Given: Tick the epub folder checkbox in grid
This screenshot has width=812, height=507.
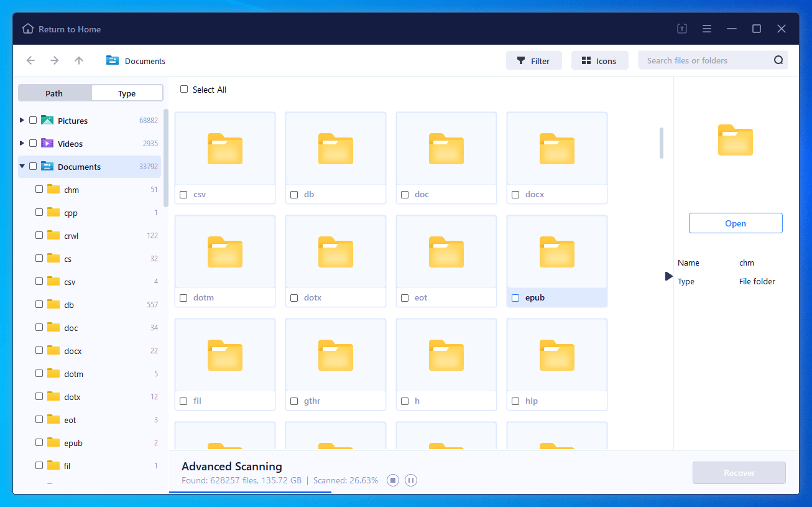Looking at the screenshot, I should [x=515, y=298].
